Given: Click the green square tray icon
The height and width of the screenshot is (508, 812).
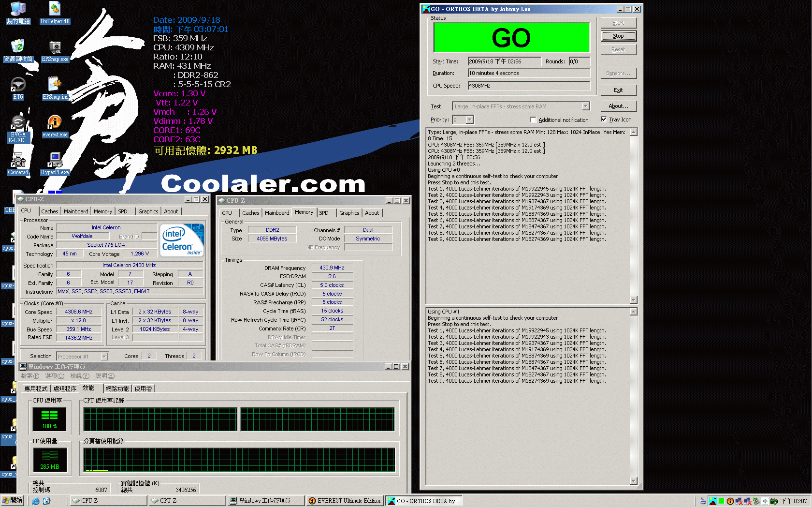Looking at the screenshot, I should 722,501.
